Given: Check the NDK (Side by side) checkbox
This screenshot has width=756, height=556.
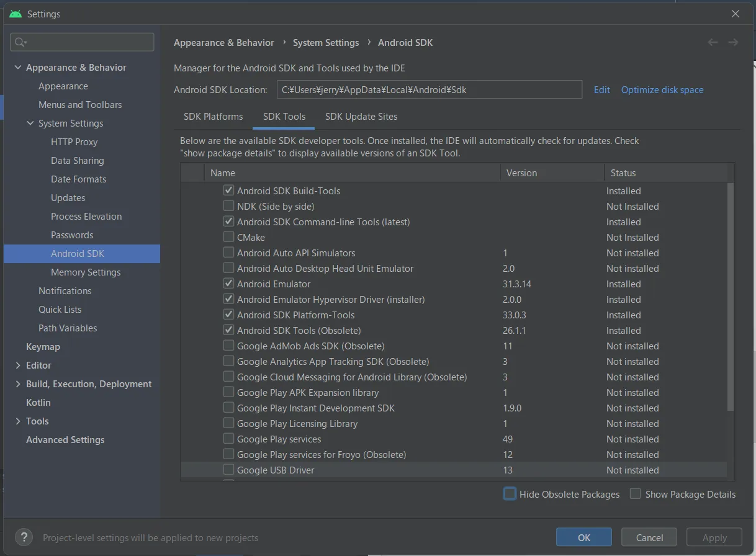Looking at the screenshot, I should pos(228,206).
